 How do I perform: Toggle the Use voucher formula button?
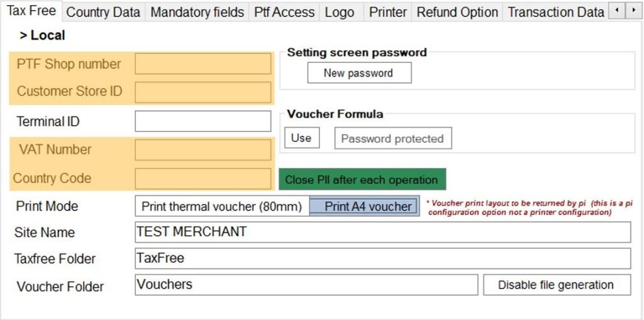tap(301, 138)
